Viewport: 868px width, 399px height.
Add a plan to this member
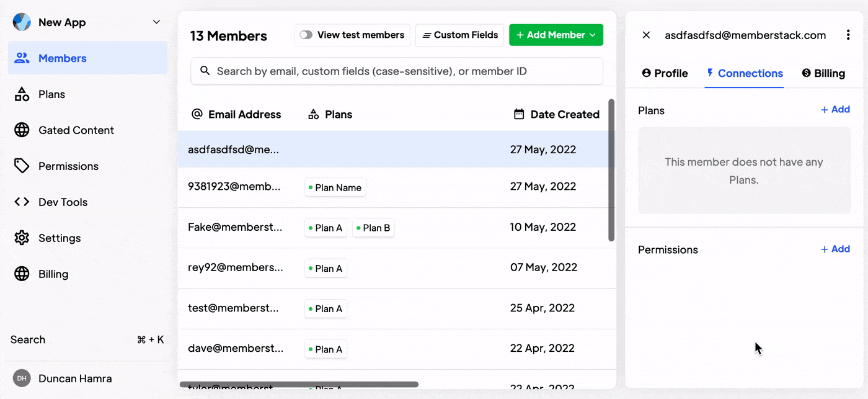click(x=835, y=110)
